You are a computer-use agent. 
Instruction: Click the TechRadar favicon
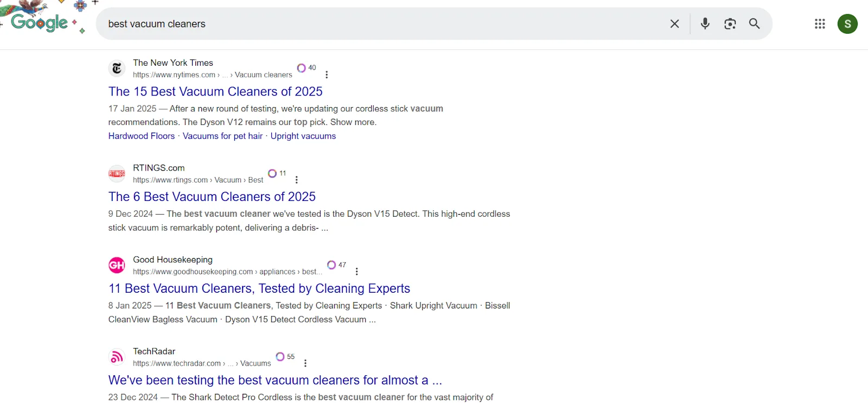(117, 357)
